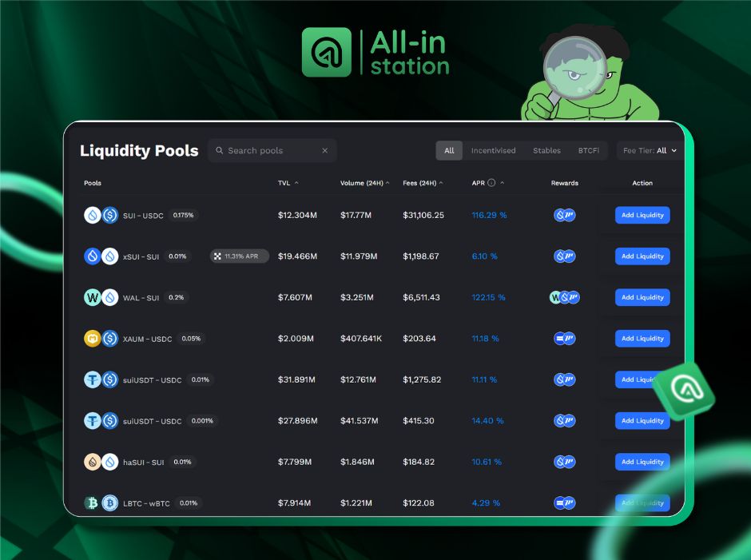Click the 116.29 % APR value
The height and width of the screenshot is (560, 751).
pos(489,215)
